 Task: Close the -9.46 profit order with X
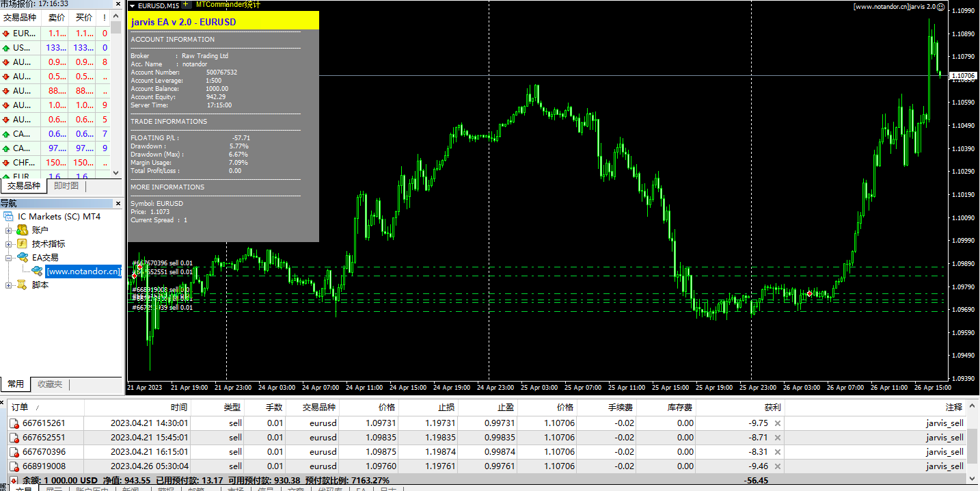(x=777, y=466)
